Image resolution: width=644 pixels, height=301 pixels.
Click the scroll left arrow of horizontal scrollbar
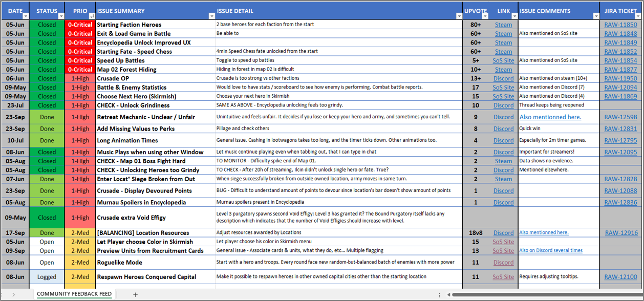[x=448, y=294]
